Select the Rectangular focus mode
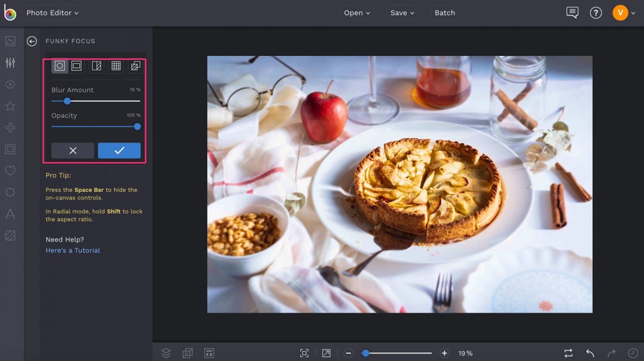Screen dimensions: 644x361 (76, 66)
